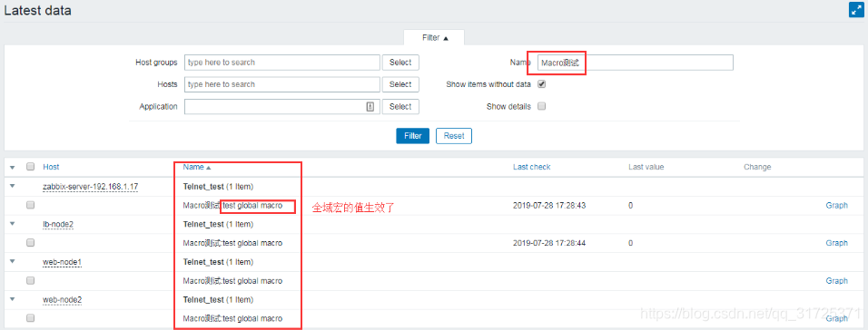Image resolution: width=868 pixels, height=330 pixels.
Task: Collapse lb-node2 group arrow
Action: point(13,224)
